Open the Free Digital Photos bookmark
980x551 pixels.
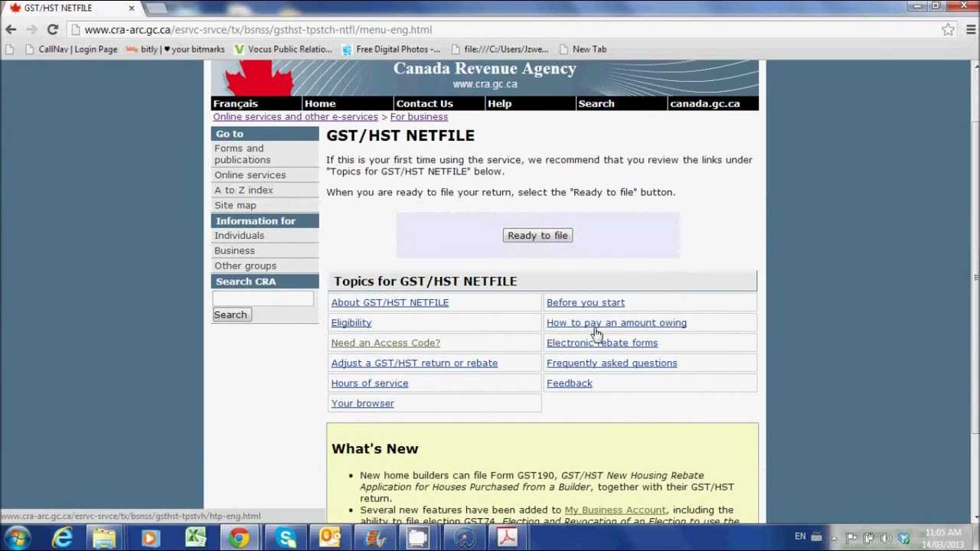390,49
